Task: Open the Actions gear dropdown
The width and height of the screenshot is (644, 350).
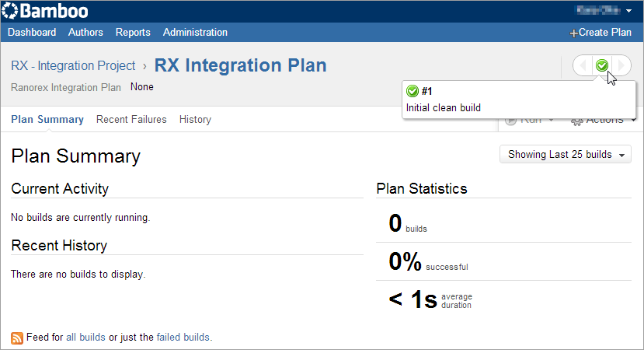Action: tap(604, 120)
